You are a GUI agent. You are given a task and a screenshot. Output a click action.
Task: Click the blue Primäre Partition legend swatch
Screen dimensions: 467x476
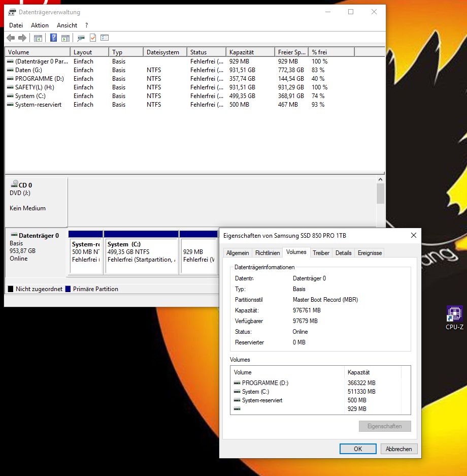68,289
